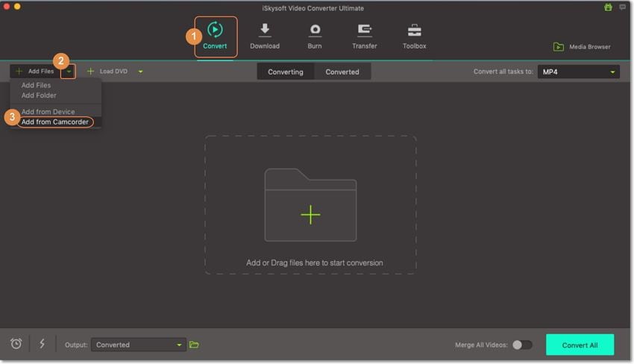Open the Output Converted folder dropdown

138,345
